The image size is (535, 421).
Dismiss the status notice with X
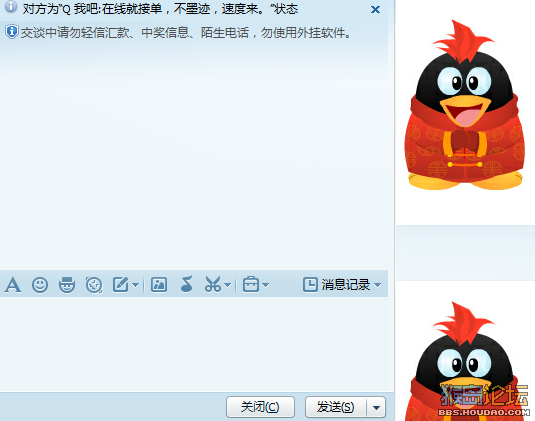tap(375, 10)
